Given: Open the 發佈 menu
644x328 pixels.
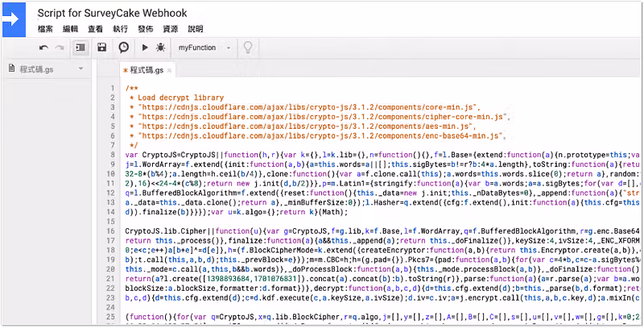Looking at the screenshot, I should [x=146, y=29].
